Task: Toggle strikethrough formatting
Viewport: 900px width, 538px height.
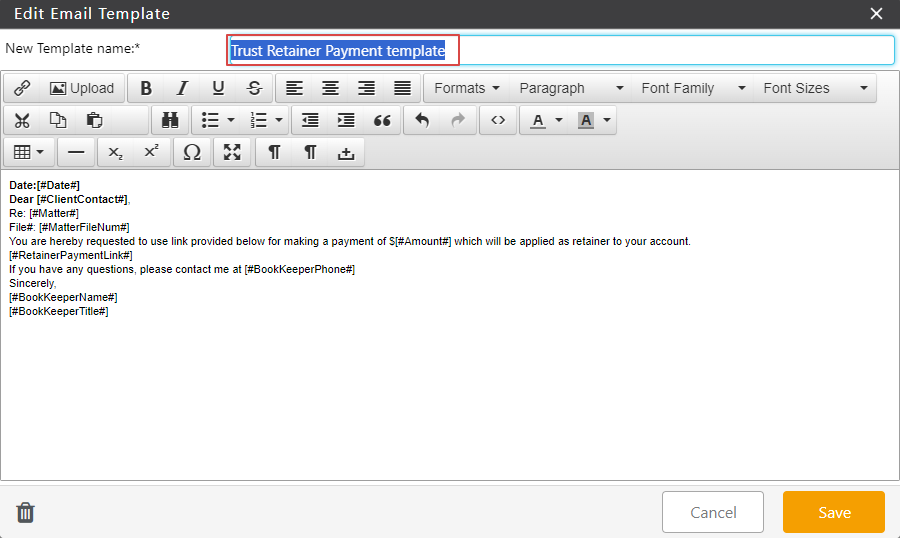Action: point(254,88)
